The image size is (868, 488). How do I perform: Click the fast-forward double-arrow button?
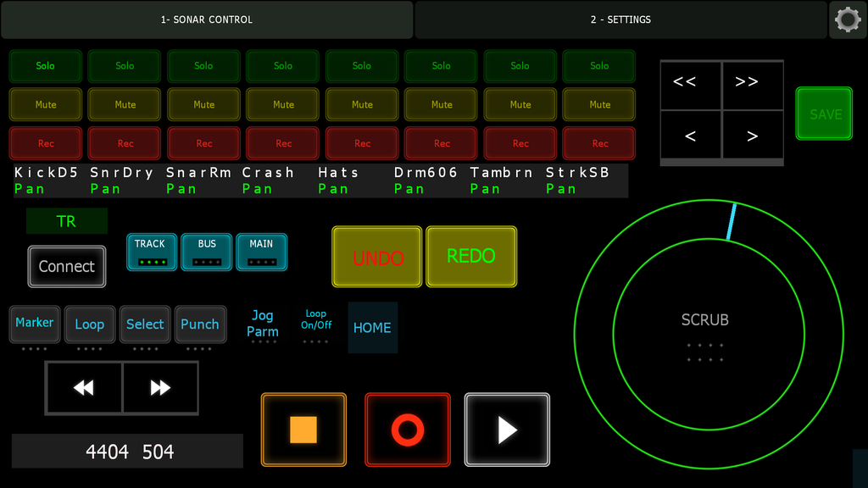point(160,388)
